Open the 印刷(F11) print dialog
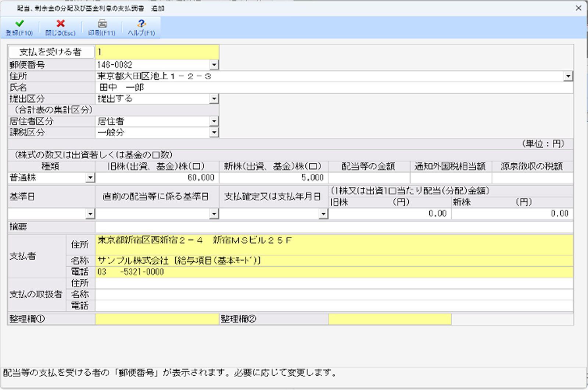 click(x=101, y=27)
